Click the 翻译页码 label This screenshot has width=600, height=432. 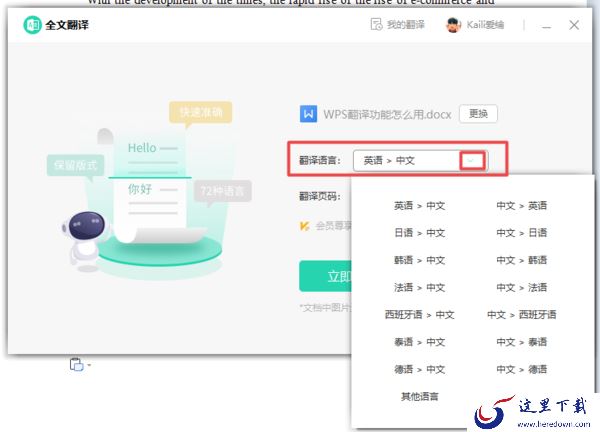pyautogui.click(x=320, y=196)
